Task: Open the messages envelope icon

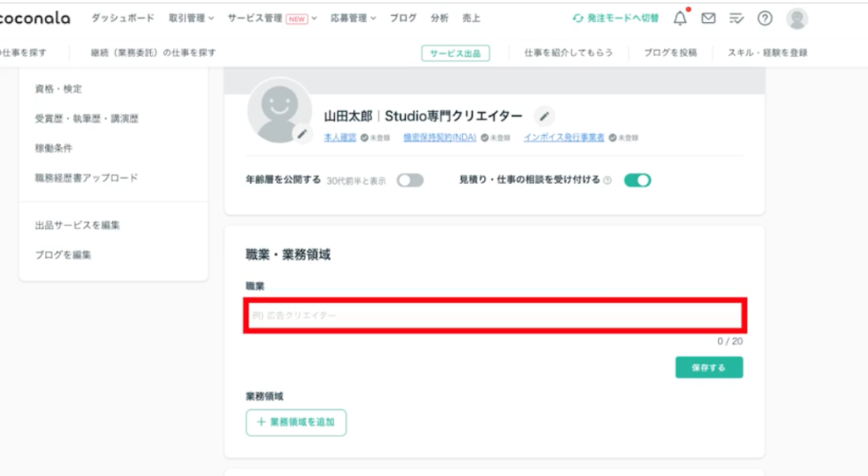Action: tap(708, 19)
